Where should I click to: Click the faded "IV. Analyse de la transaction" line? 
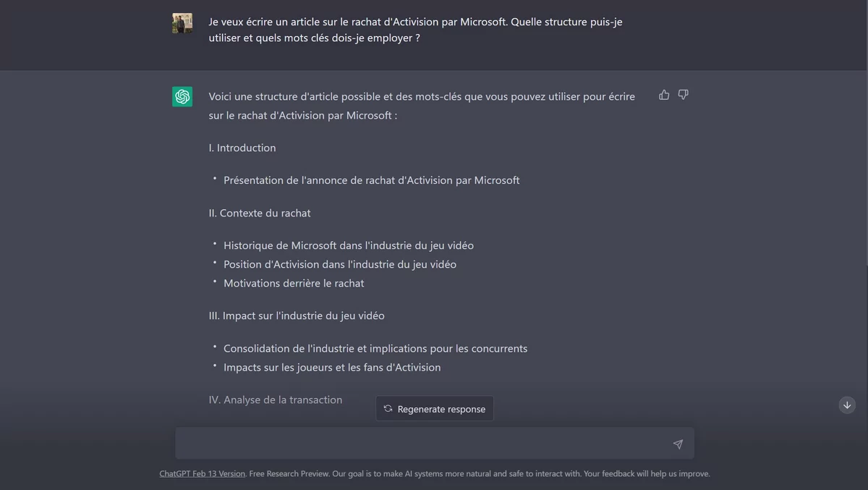tap(276, 400)
